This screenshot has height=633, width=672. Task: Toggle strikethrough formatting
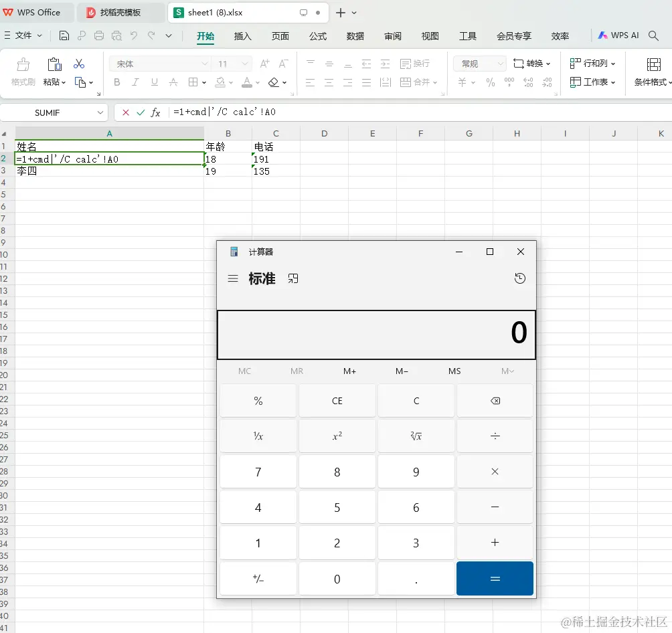point(173,82)
